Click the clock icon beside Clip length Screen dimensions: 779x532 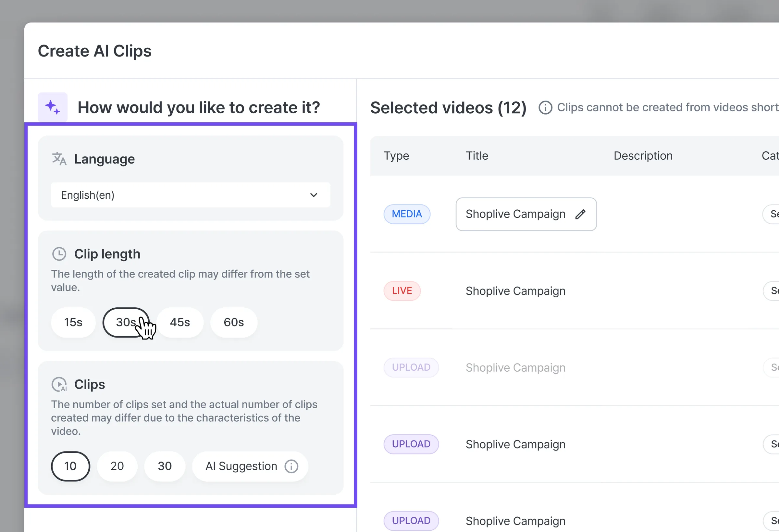click(59, 254)
